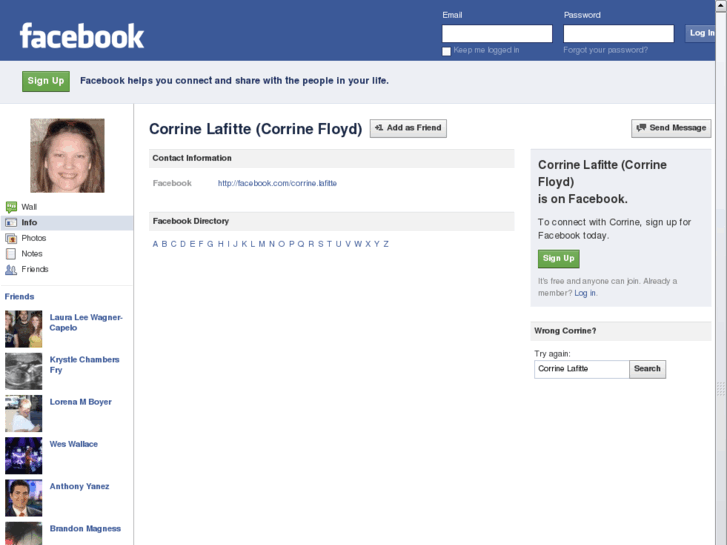Click Krystle Chambers Fry thumbnail
This screenshot has height=545, width=727.
tap(24, 371)
